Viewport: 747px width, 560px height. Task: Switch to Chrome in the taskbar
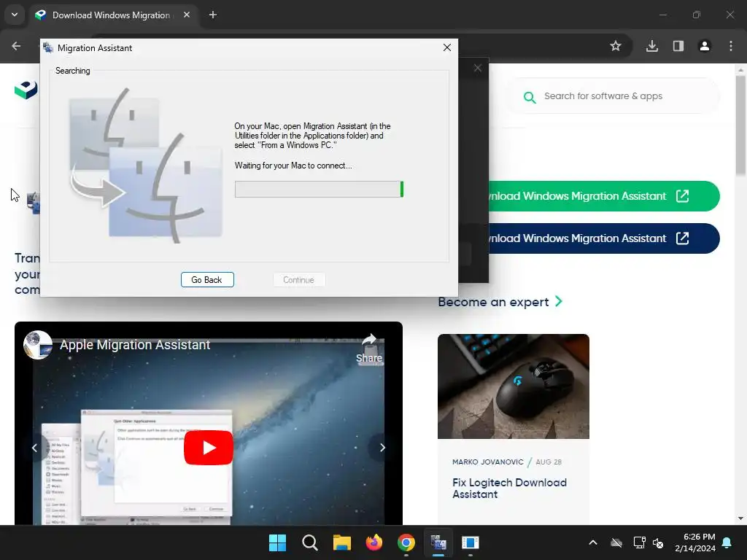pyautogui.click(x=406, y=542)
